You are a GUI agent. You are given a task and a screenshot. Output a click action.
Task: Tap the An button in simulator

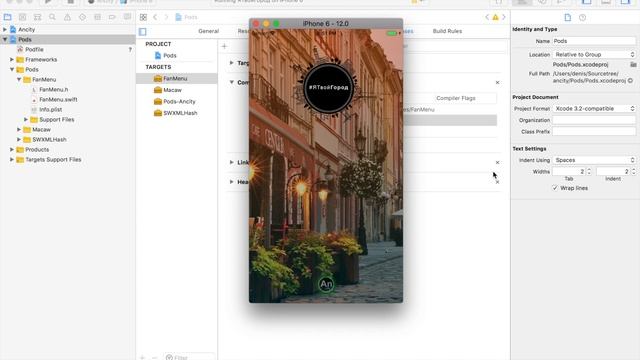(x=326, y=284)
